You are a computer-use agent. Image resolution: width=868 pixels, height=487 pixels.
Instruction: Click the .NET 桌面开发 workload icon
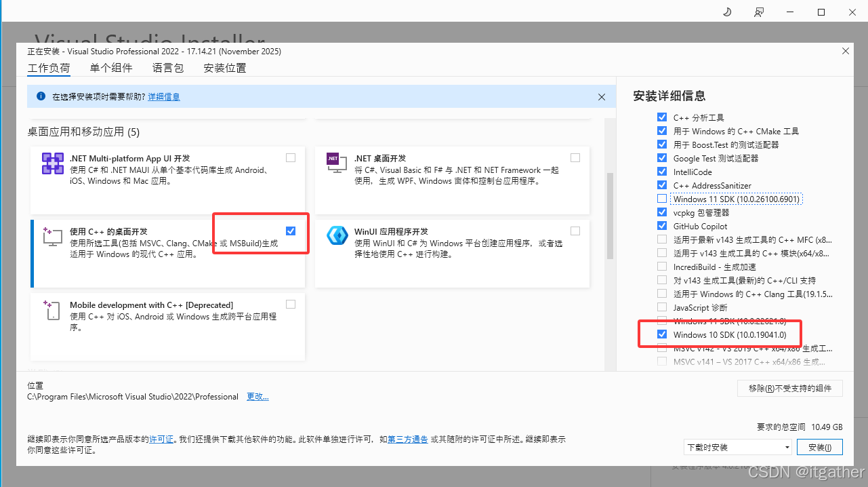[337, 163]
